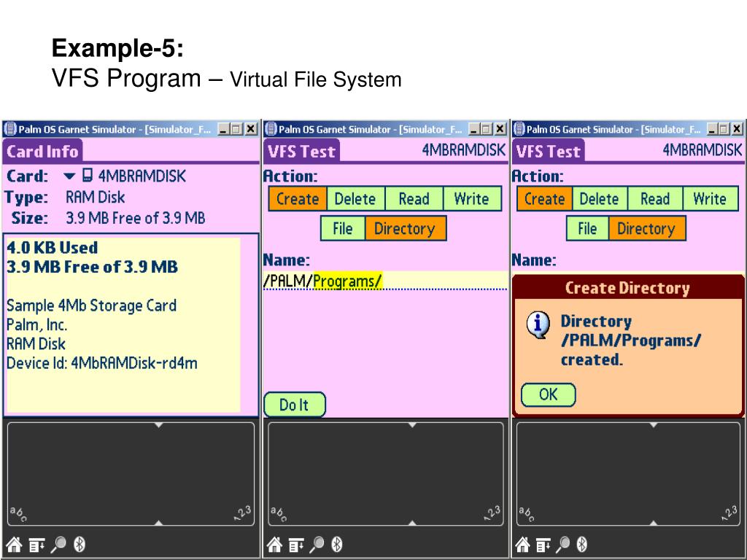This screenshot has width=747, height=560.
Task: Click OK in Create Directory dialog
Action: click(x=549, y=394)
